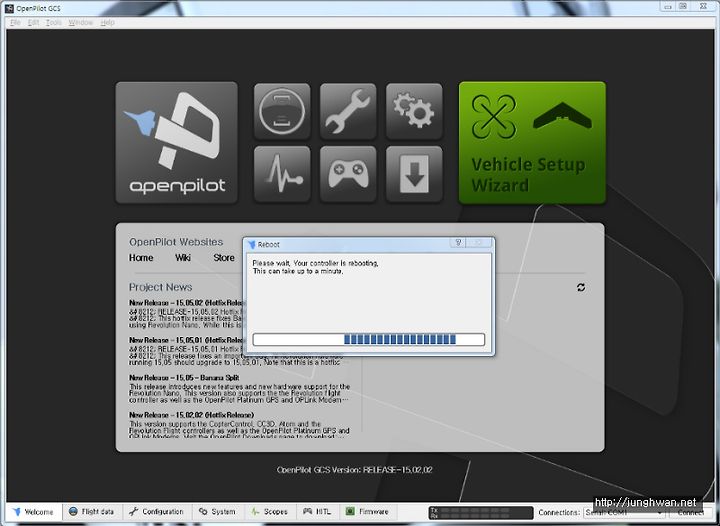Click the OpenPilot GCS Version text

pyautogui.click(x=354, y=470)
